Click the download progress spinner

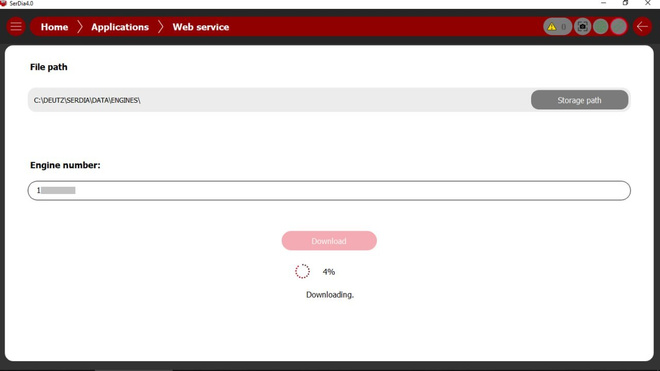302,272
